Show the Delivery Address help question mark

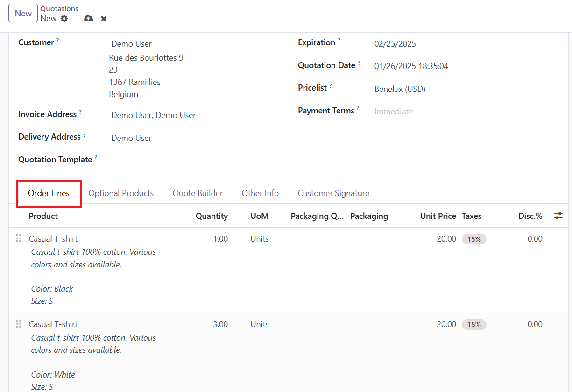click(85, 135)
